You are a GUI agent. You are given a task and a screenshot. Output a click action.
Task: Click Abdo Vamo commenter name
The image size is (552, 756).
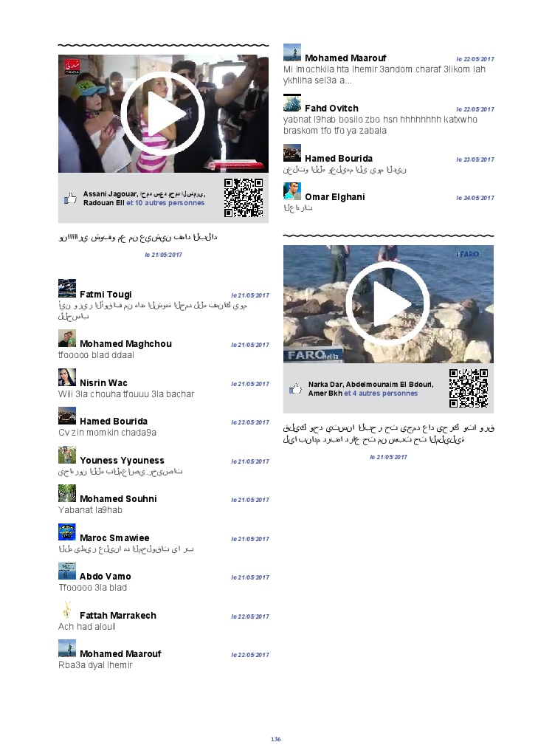click(105, 577)
